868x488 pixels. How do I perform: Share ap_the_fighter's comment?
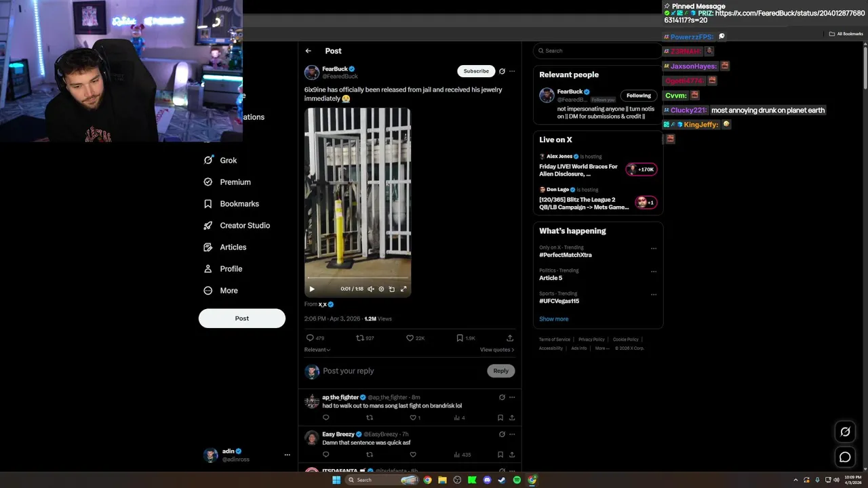[512, 418]
